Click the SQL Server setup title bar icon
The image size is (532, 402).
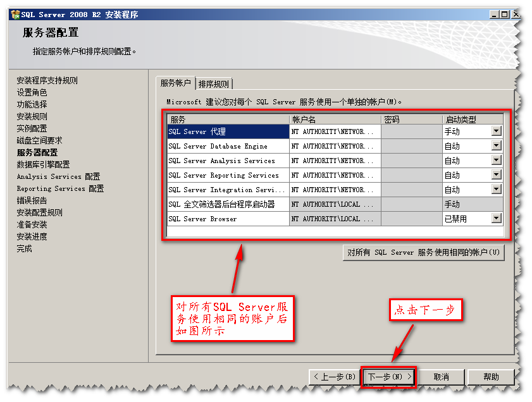[15, 15]
